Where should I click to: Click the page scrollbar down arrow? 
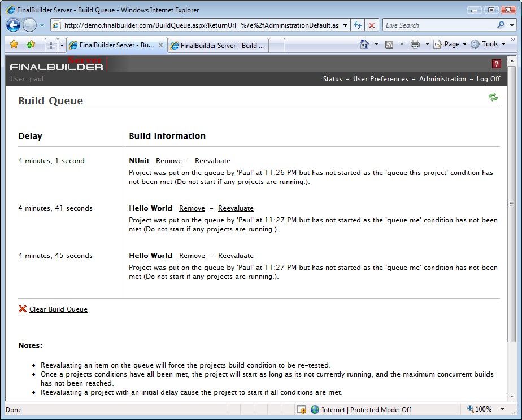[512, 397]
